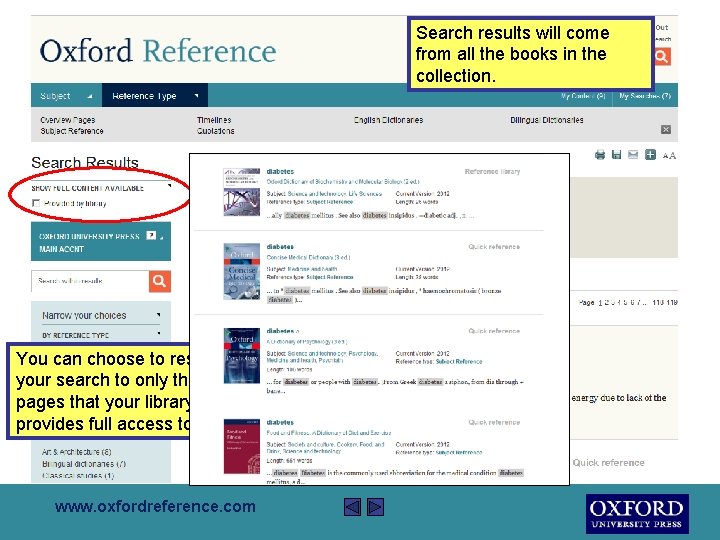Click Concise Medical Dictionary title link
The width and height of the screenshot is (720, 540).
[308, 257]
